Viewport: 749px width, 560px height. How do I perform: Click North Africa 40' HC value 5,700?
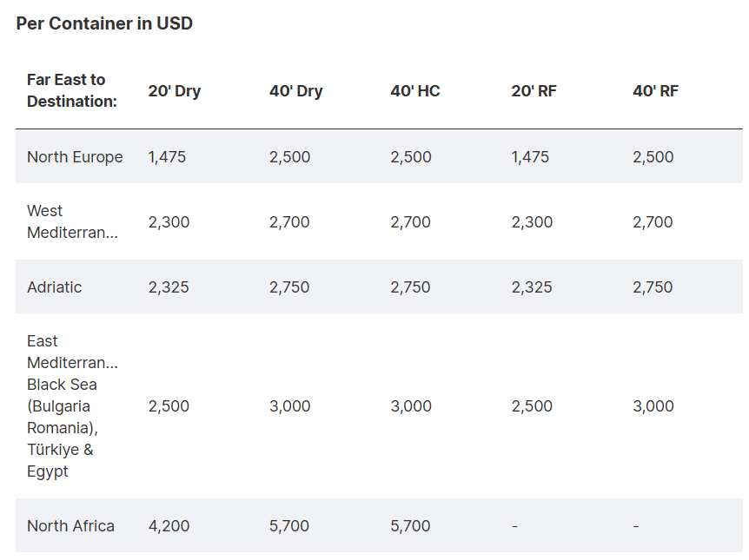(x=410, y=525)
